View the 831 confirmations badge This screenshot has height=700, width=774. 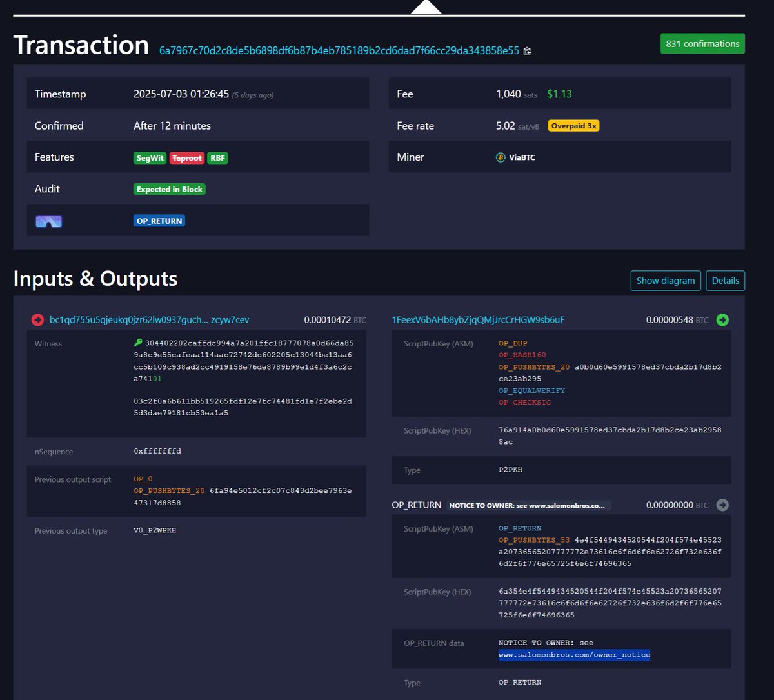702,43
